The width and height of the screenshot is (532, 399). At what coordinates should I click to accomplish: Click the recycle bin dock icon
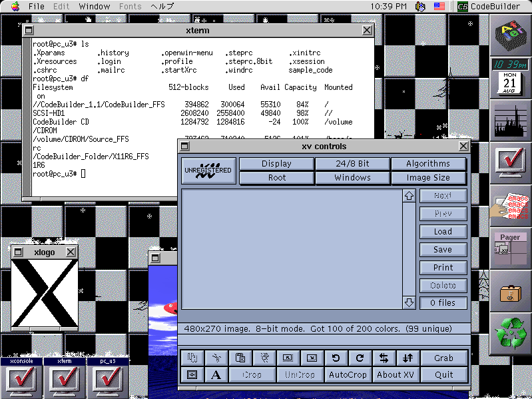pyautogui.click(x=510, y=334)
